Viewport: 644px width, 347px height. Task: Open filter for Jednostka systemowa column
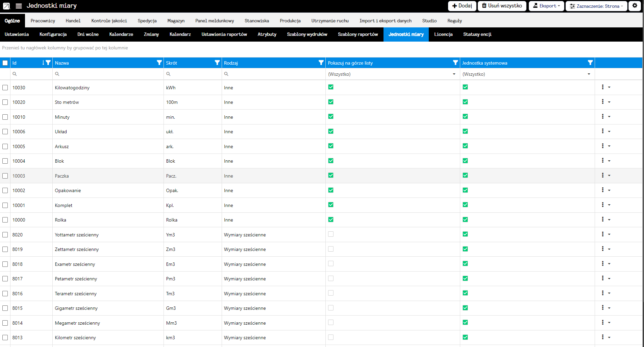pyautogui.click(x=590, y=63)
